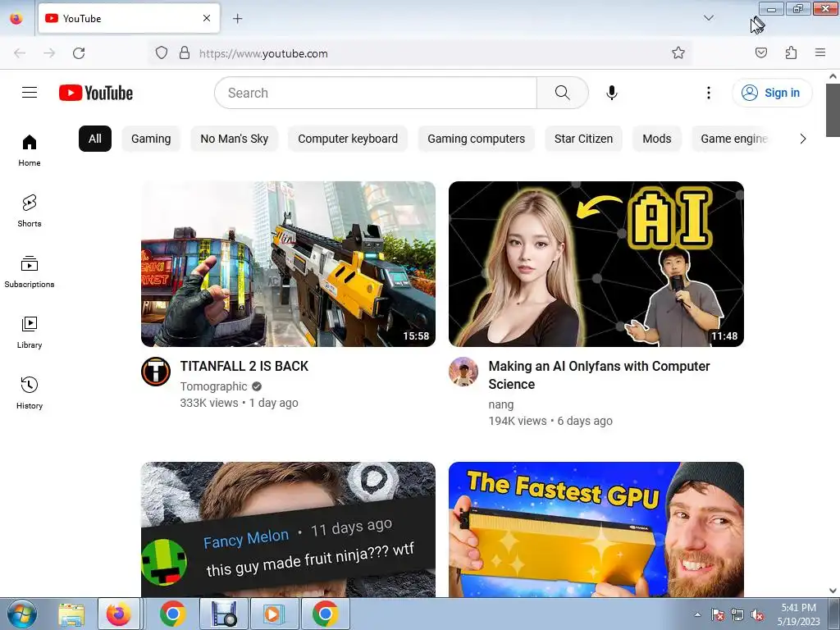Click scrollbar down arrow
The image size is (840, 630).
tap(833, 591)
